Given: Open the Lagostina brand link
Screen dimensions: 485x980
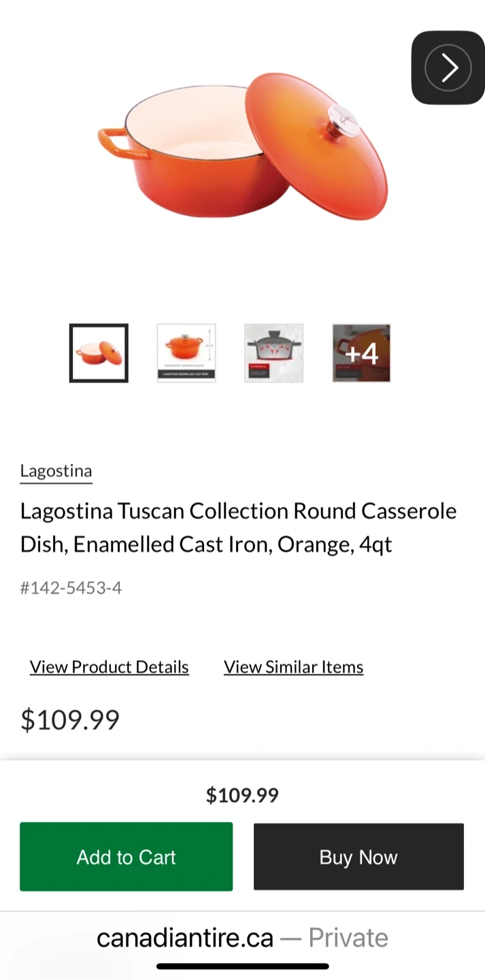Looking at the screenshot, I should [56, 471].
